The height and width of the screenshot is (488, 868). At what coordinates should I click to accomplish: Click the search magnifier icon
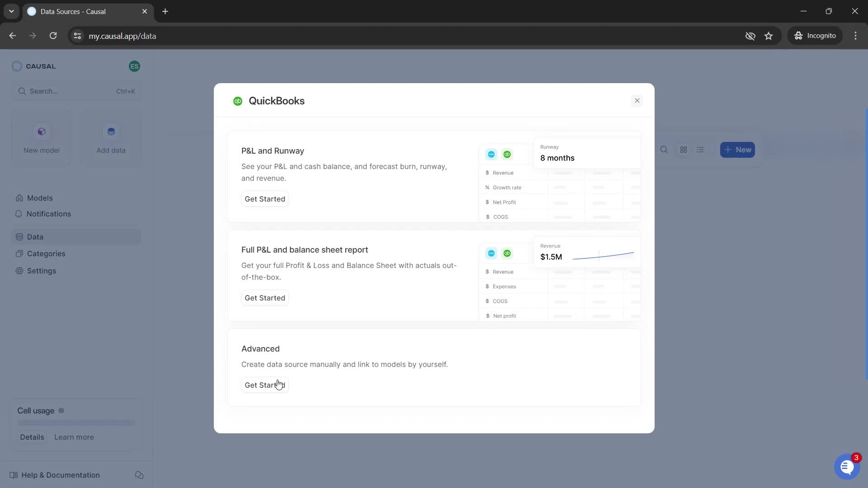(664, 150)
